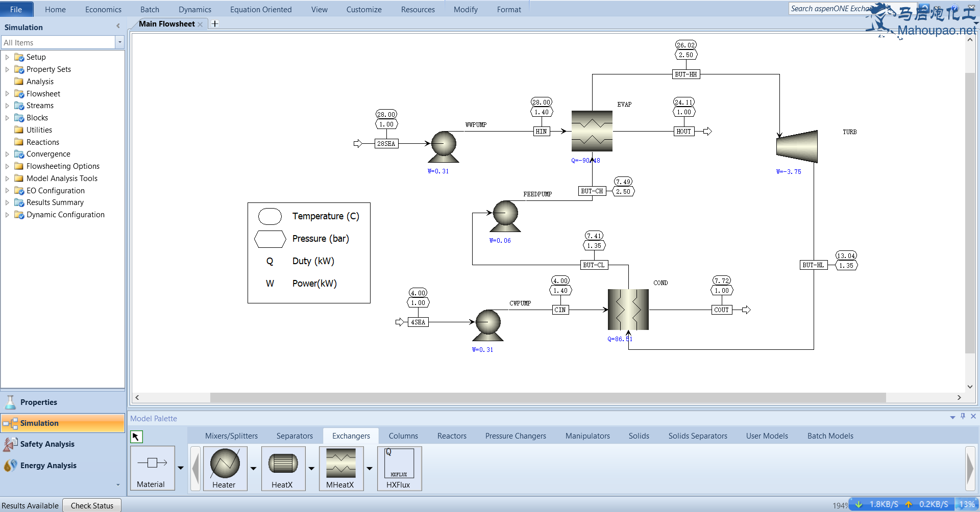The image size is (980, 512).
Task: Open the Dynamics ribbon tab
Action: [195, 9]
